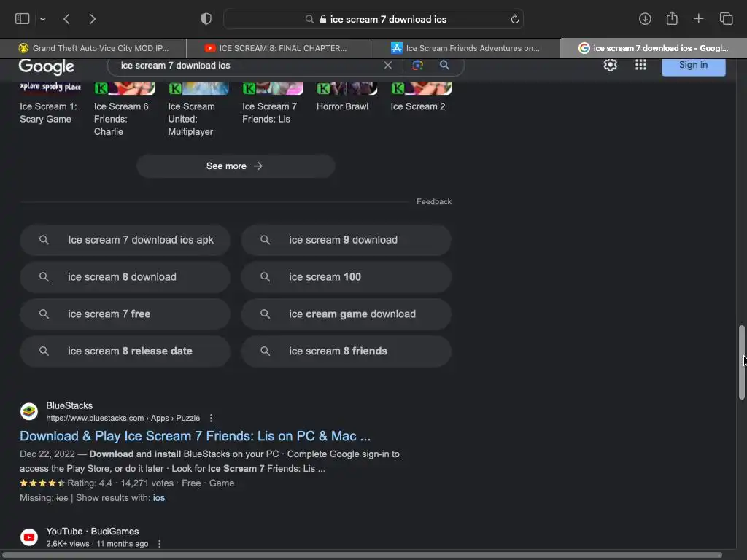Open Google quick settings gear
Image resolution: width=747 pixels, height=560 pixels.
pos(611,65)
